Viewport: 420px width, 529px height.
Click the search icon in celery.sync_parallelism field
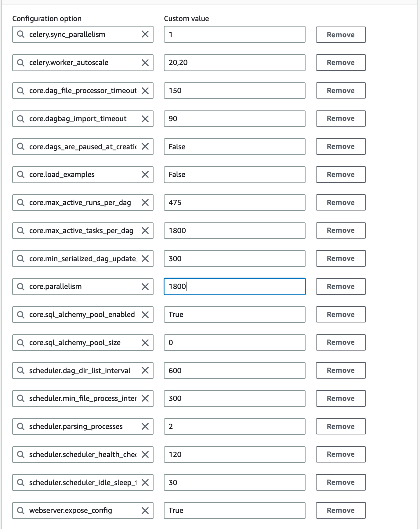click(x=21, y=34)
